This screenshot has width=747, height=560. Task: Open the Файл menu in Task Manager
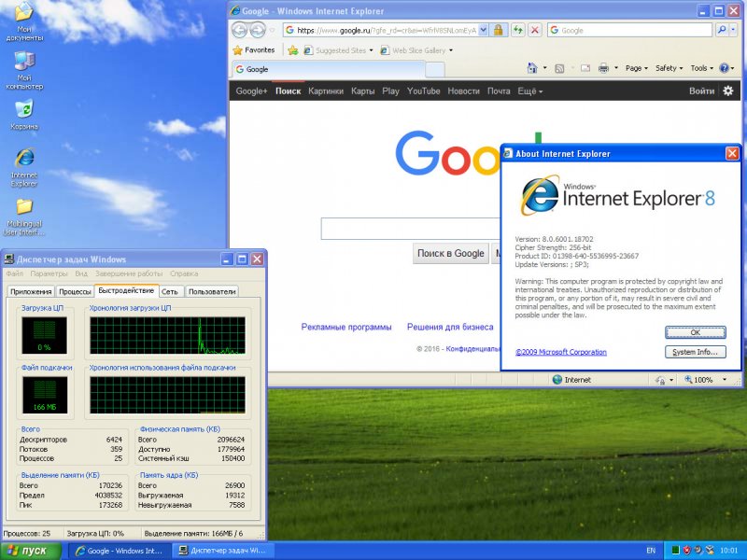click(x=15, y=273)
